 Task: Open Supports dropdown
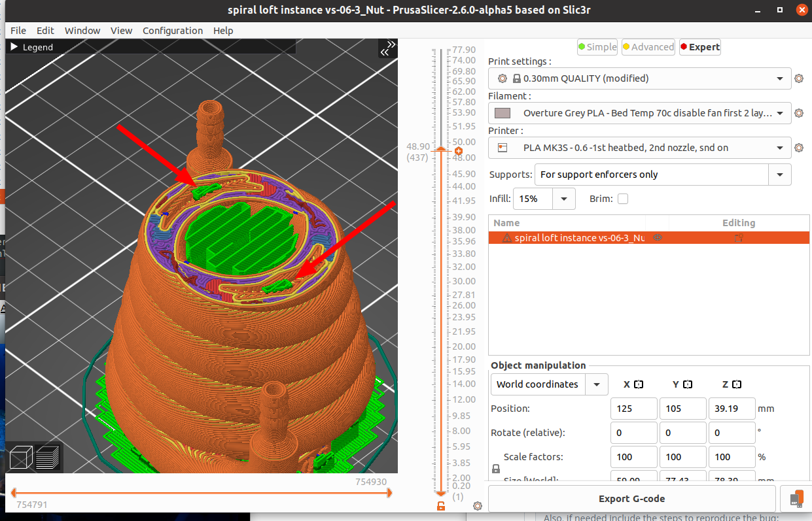(780, 175)
